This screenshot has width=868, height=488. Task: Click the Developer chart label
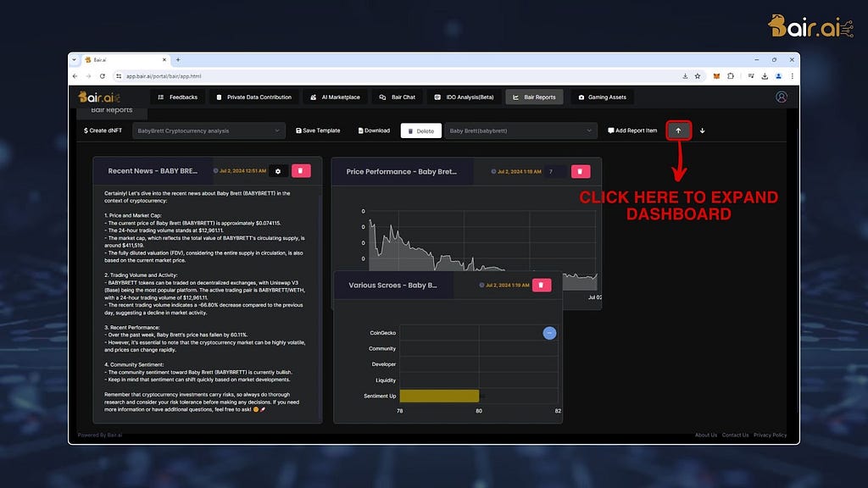point(384,364)
